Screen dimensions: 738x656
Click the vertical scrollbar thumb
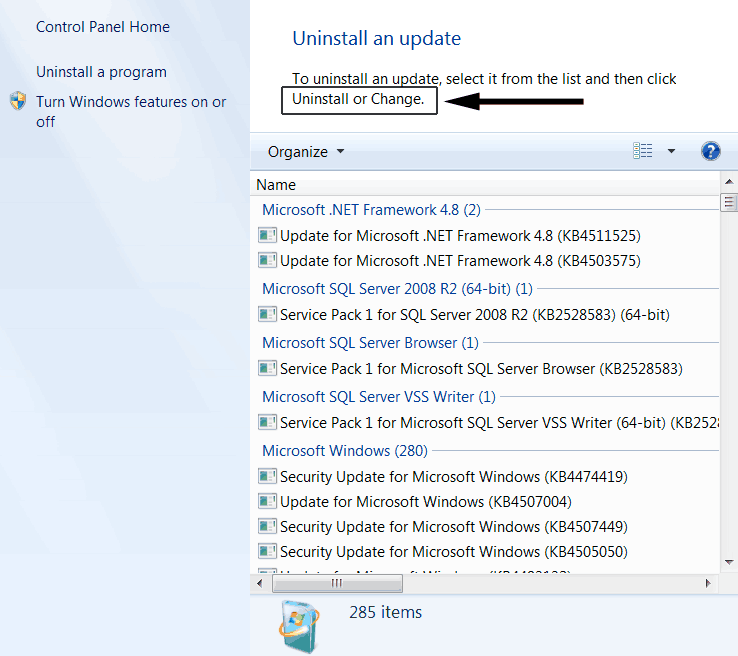pyautogui.click(x=729, y=203)
